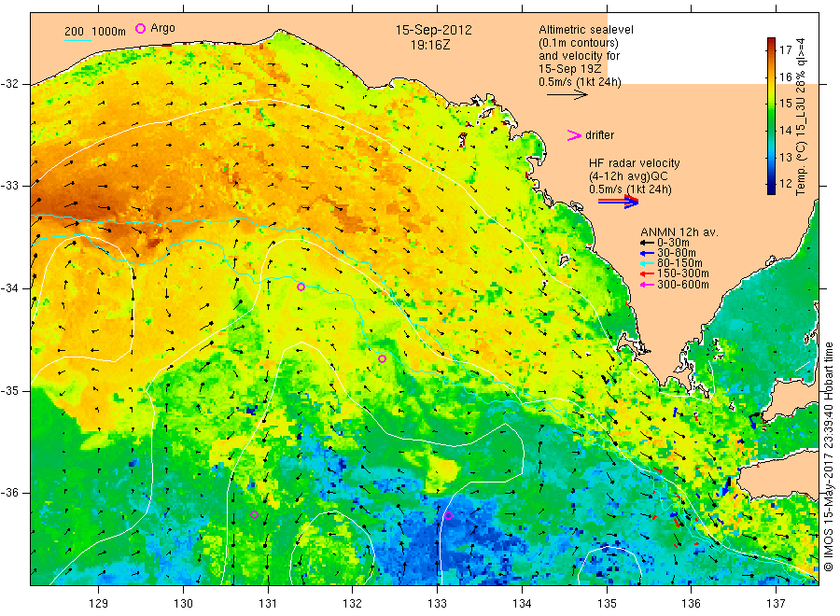The width and height of the screenshot is (840, 616).
Task: Click the latitude axis label '-35'
Action: coord(9,390)
